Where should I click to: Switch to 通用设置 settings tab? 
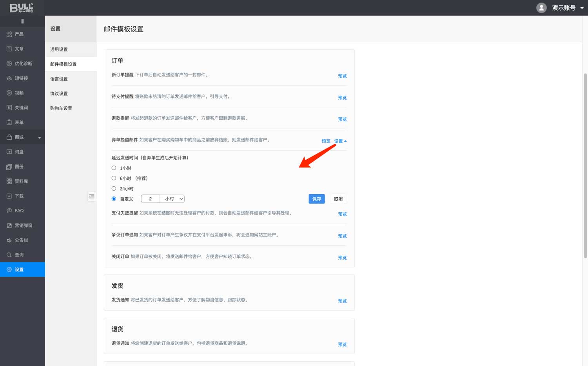tap(59, 49)
